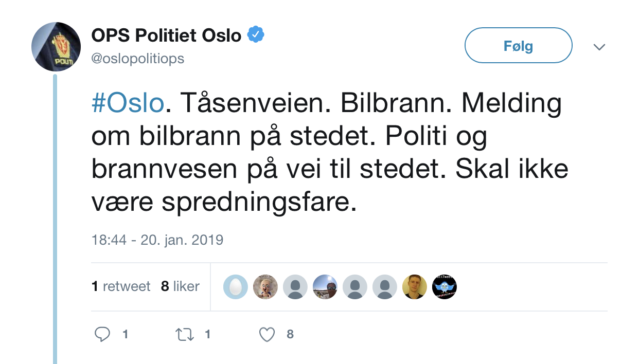Show the list for 1 retweet
This screenshot has height=364, width=639.
tap(121, 286)
